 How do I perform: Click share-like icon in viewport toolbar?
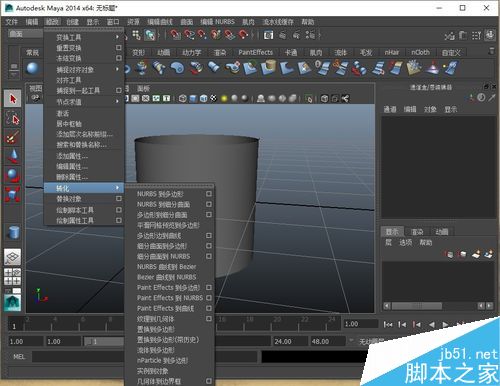(x=345, y=98)
